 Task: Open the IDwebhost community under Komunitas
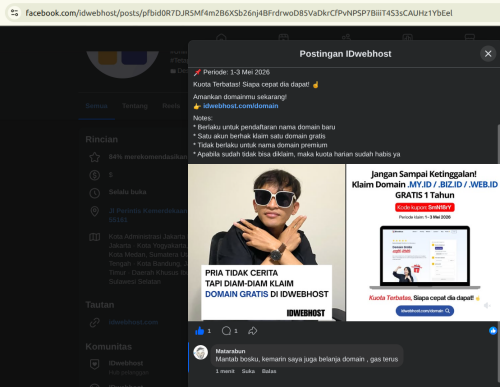[126, 363]
